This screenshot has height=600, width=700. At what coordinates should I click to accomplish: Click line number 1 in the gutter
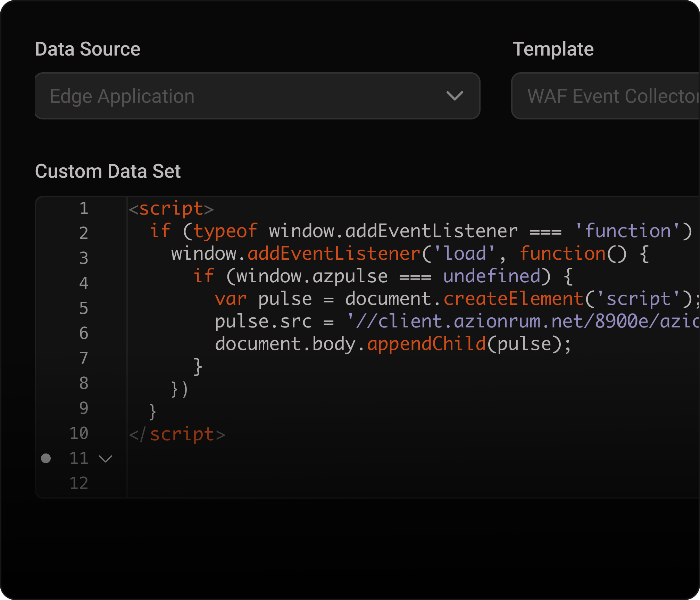coord(84,208)
